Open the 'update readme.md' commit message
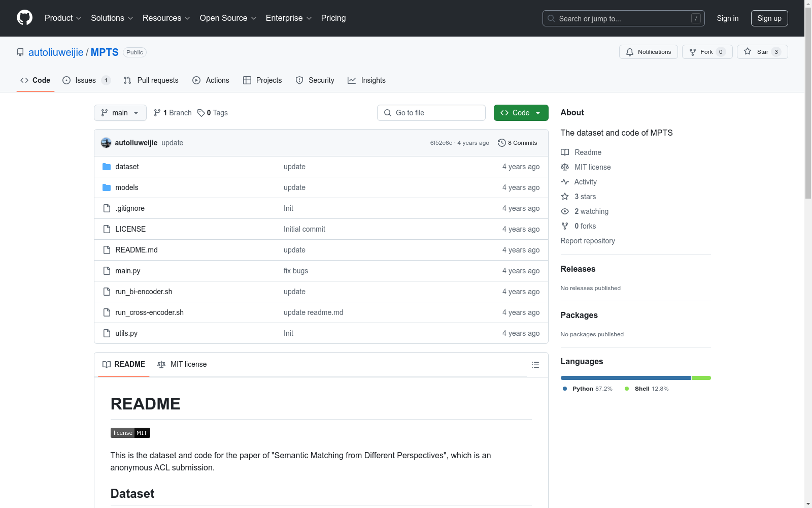 (314, 312)
